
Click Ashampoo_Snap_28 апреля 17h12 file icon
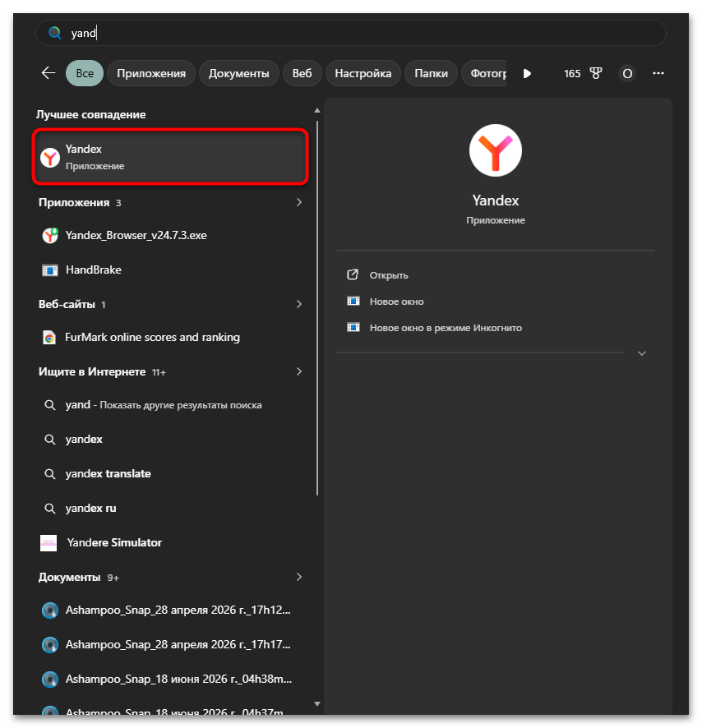pyautogui.click(x=49, y=610)
